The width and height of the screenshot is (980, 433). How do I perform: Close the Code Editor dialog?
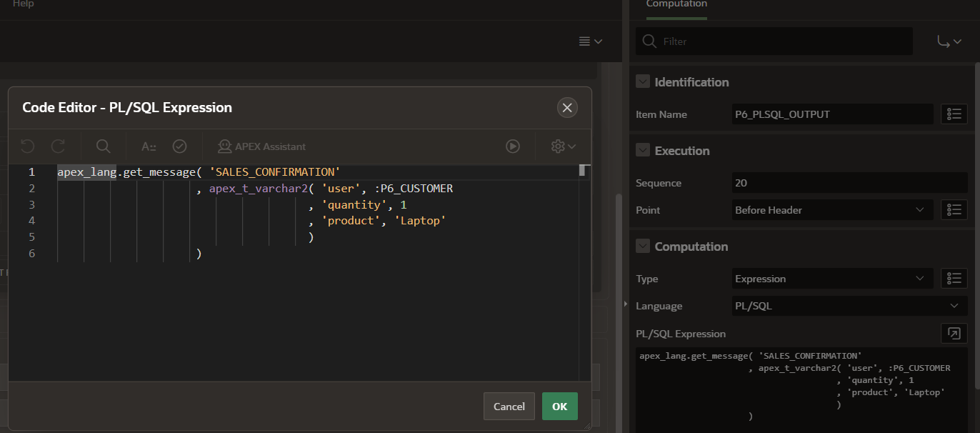tap(567, 108)
